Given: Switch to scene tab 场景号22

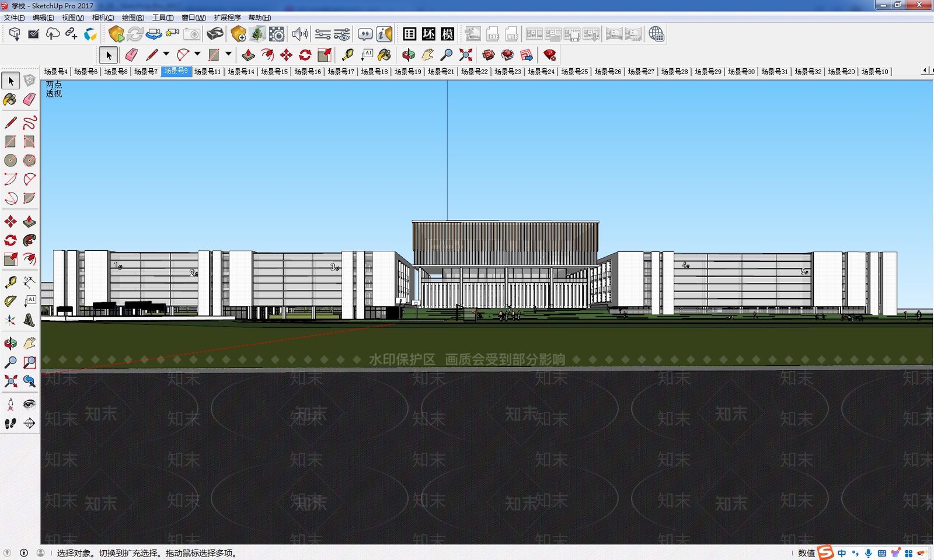Looking at the screenshot, I should (x=474, y=71).
